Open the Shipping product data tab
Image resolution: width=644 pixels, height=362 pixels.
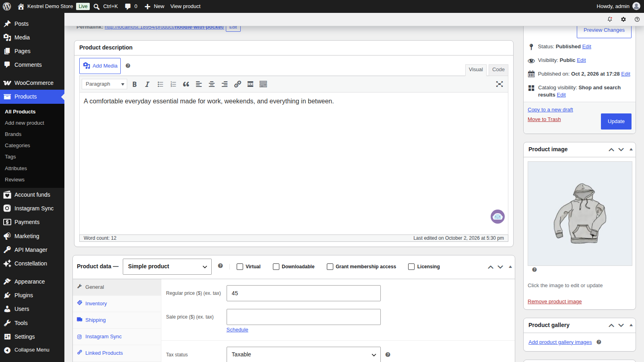pos(117,320)
